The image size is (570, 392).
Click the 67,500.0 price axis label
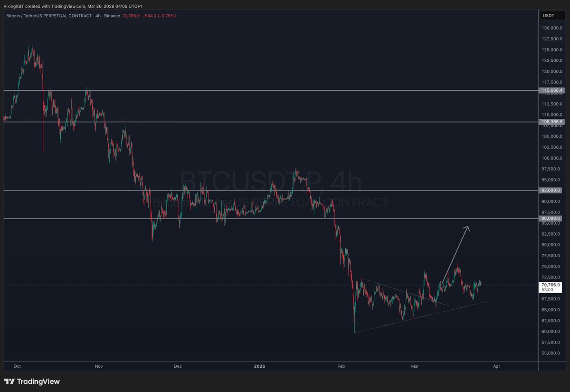551,299
